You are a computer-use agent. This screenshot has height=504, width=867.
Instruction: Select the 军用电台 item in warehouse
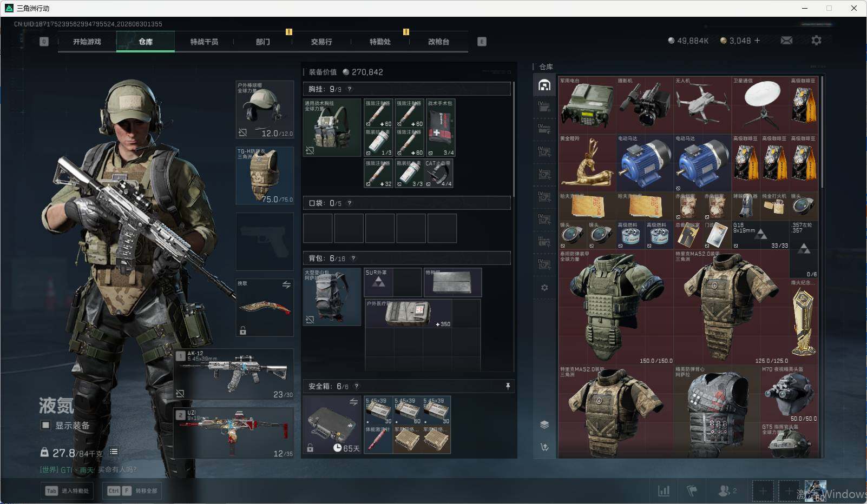(x=587, y=105)
